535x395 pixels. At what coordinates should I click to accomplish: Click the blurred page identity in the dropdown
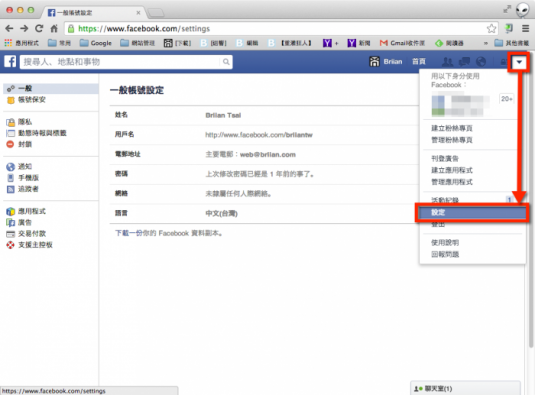460,105
